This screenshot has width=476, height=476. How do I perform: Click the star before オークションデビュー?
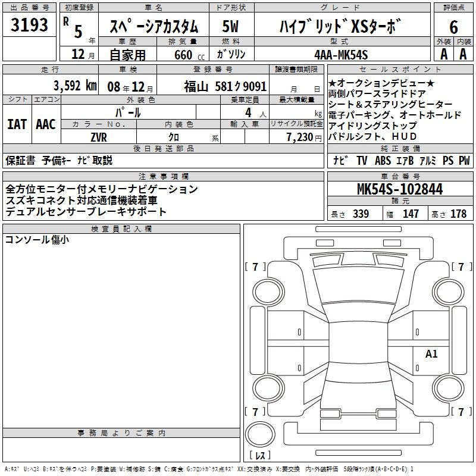click(332, 83)
